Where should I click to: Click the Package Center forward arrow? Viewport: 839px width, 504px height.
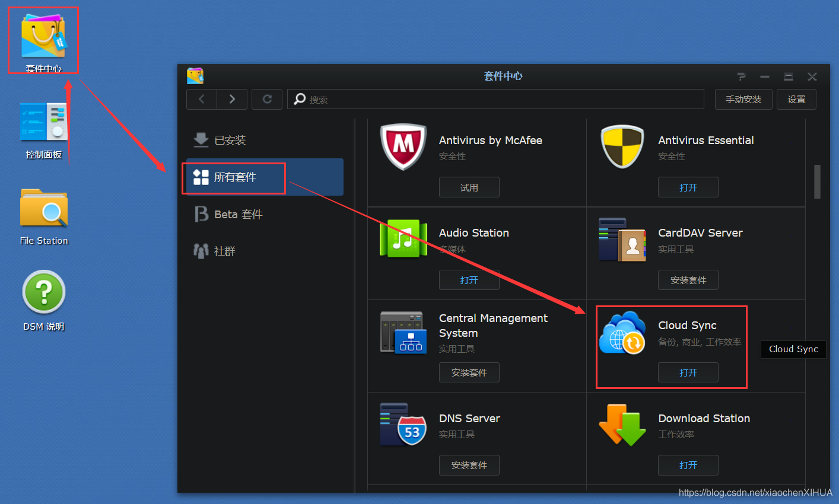coord(232,99)
